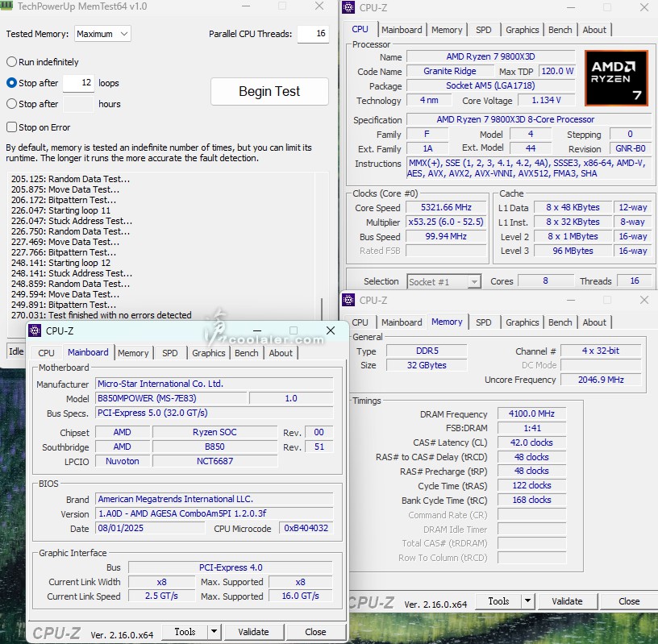Image resolution: width=658 pixels, height=644 pixels.
Task: Switch to Mainboard tab in top CPU-Z window
Action: click(x=402, y=30)
